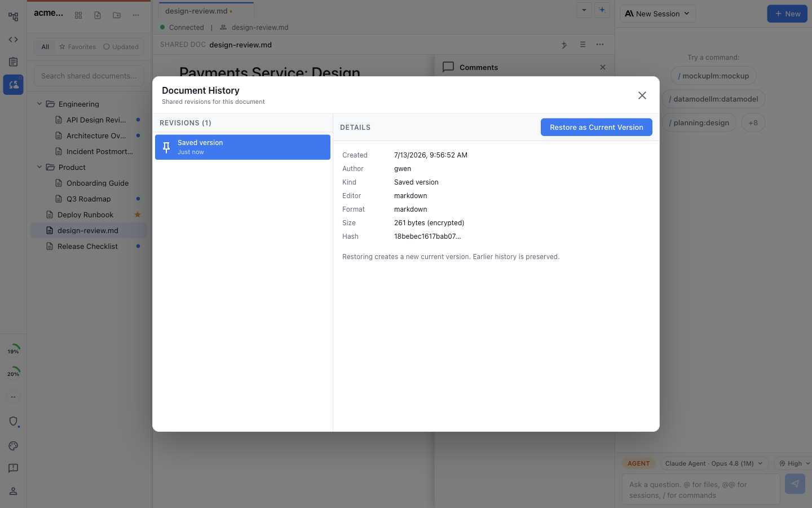Close the Comments panel

(x=603, y=67)
